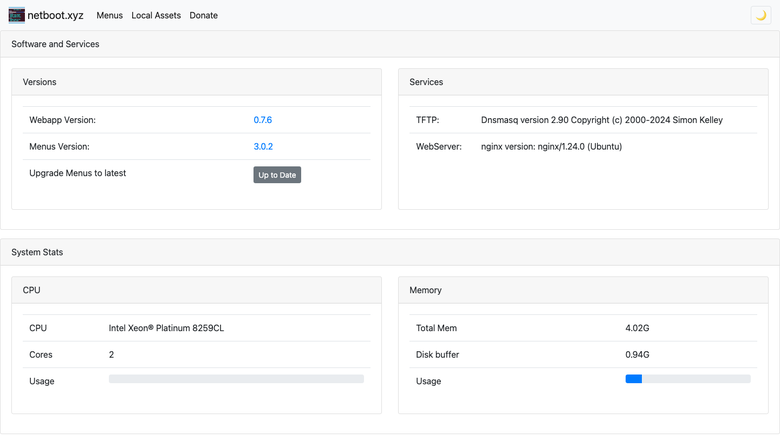
Task: Click the Webapp Version: label
Action: click(62, 120)
